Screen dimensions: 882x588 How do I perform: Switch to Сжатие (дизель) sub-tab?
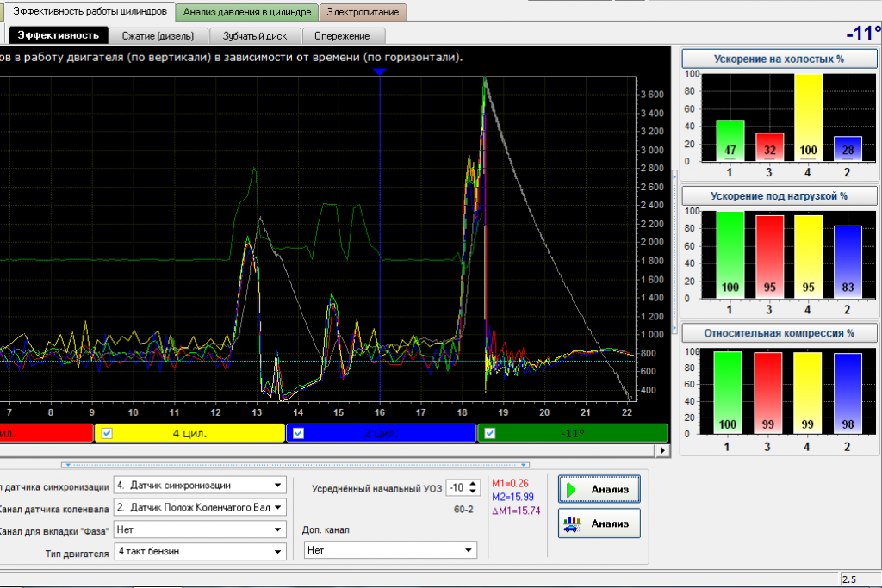point(158,36)
